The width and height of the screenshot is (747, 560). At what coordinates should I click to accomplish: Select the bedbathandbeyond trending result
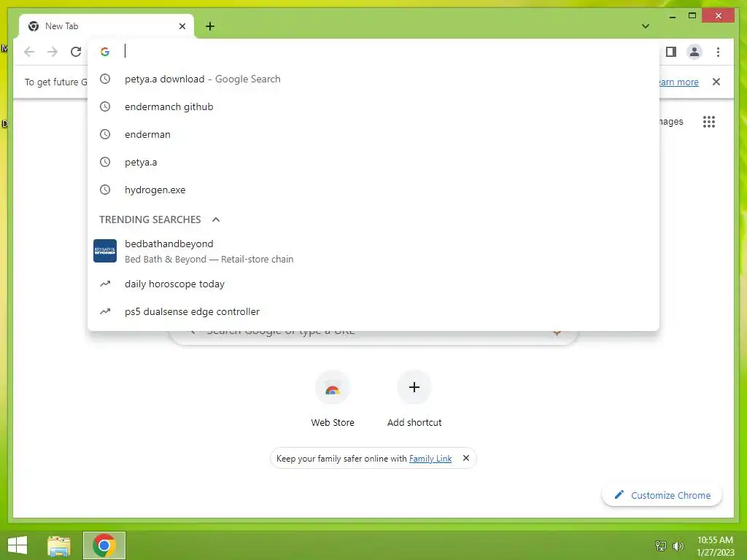(373, 251)
